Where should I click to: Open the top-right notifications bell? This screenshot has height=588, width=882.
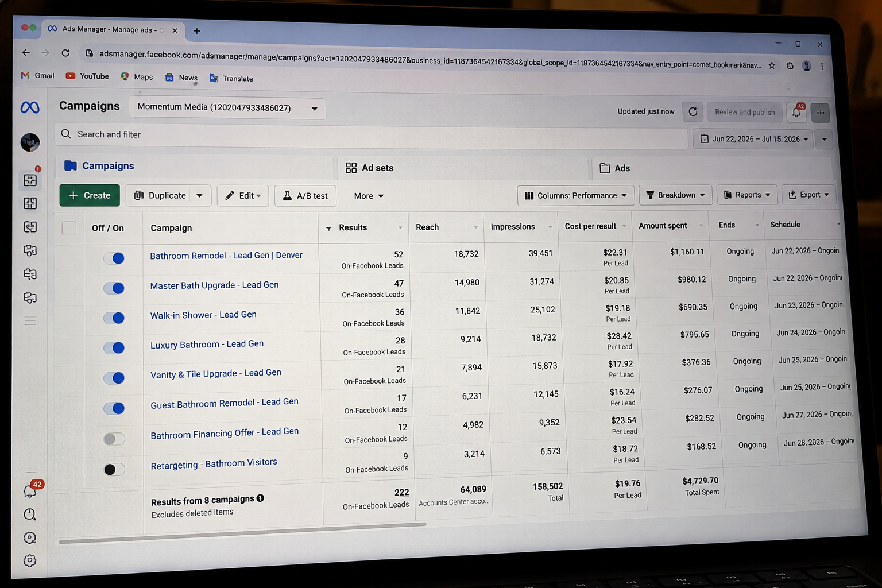796,112
